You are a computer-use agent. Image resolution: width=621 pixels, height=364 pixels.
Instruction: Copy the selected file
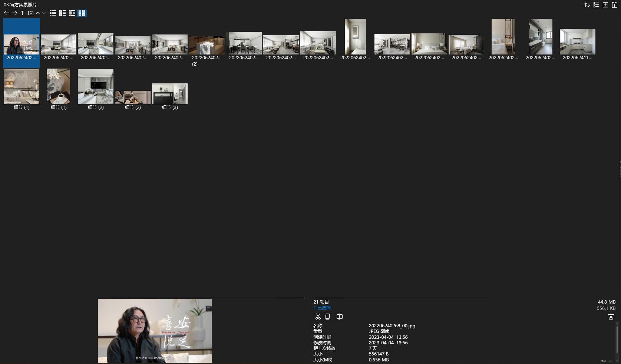327,317
